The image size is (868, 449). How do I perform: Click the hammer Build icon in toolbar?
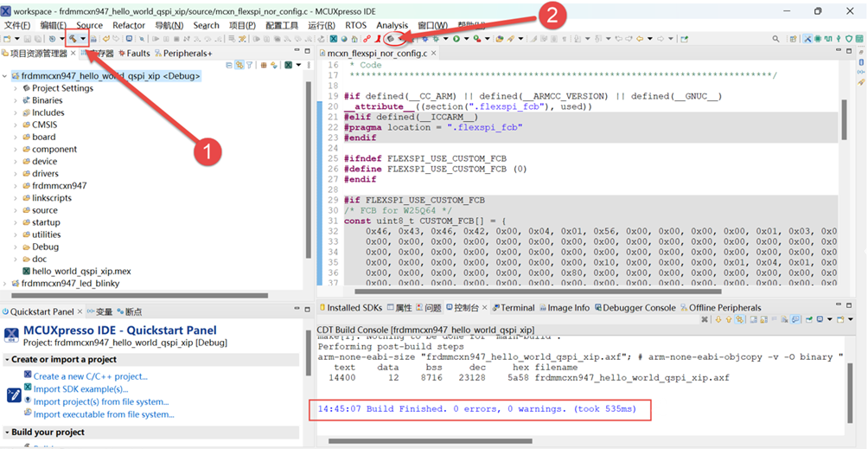tap(72, 39)
